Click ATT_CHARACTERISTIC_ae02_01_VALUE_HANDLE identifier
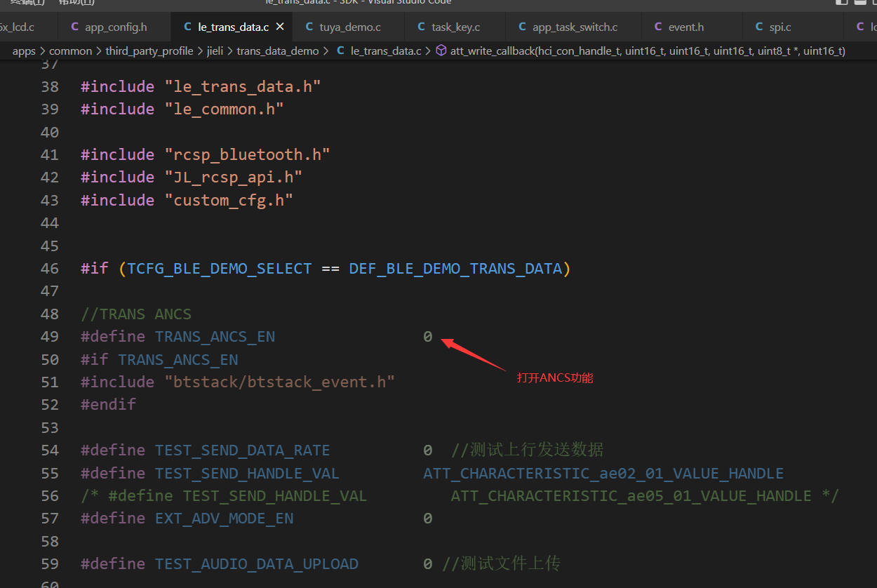This screenshot has width=877, height=588. point(603,473)
